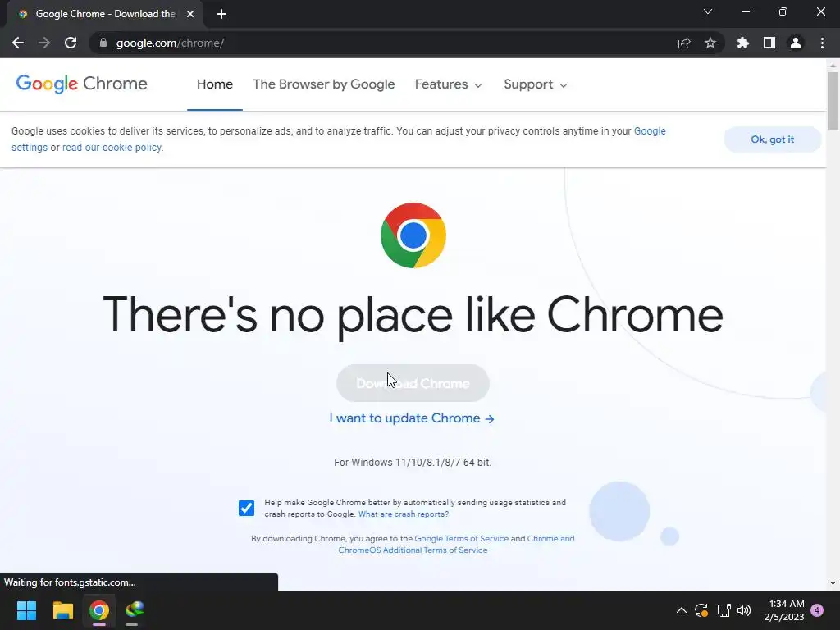
Task: Open The Browser by Google page
Action: (x=323, y=84)
